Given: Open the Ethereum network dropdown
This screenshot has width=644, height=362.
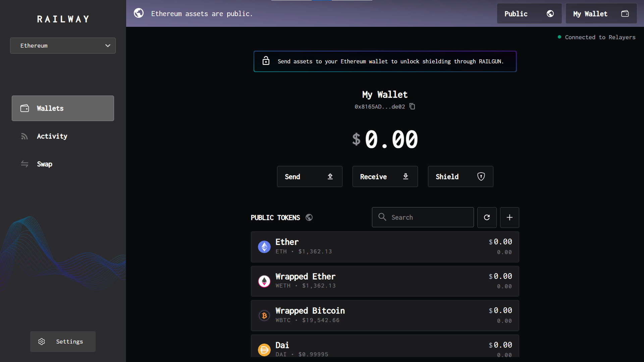Looking at the screenshot, I should [63, 46].
